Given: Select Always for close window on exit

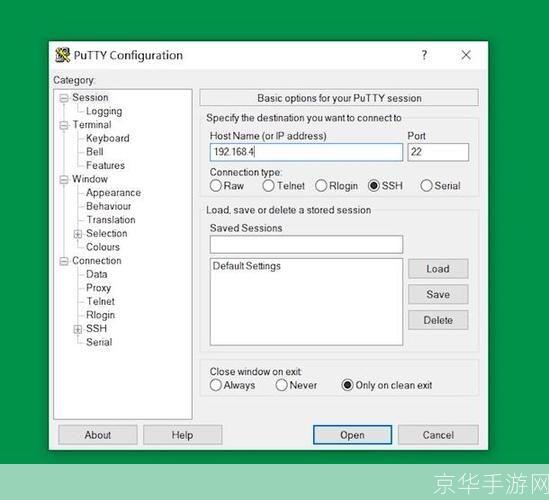Looking at the screenshot, I should click(216, 385).
